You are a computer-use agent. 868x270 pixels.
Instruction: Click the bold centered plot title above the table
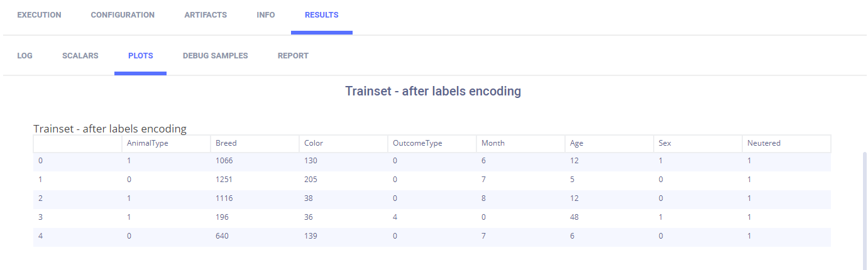pos(433,91)
